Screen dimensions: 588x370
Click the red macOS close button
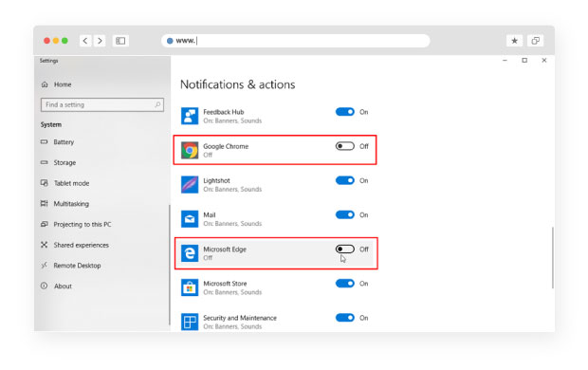pyautogui.click(x=46, y=41)
